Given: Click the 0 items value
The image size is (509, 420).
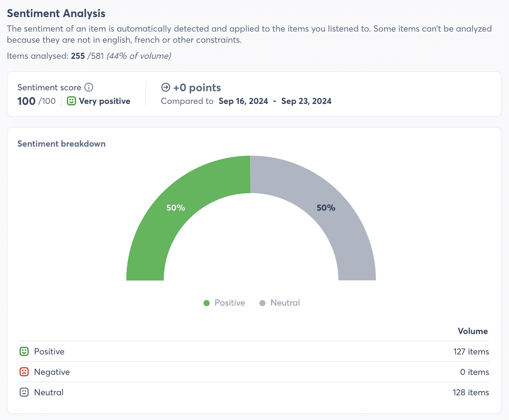Looking at the screenshot, I should (x=475, y=372).
